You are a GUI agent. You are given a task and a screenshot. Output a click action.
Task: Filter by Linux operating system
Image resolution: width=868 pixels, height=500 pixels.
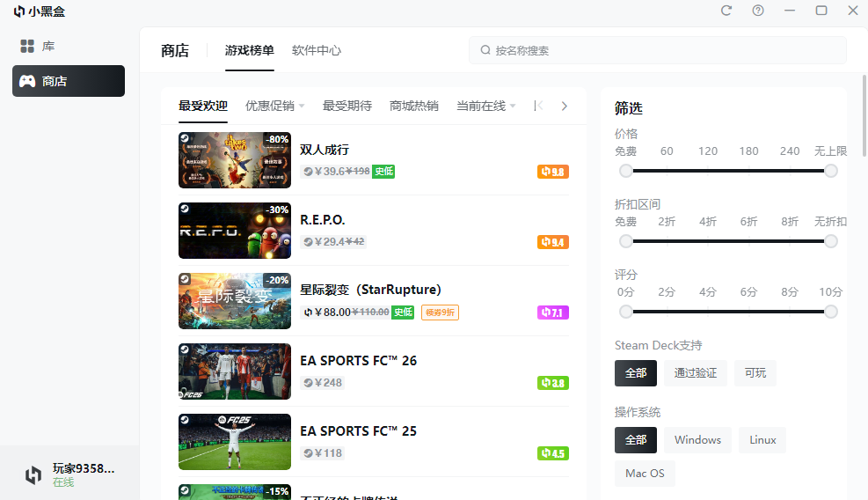762,440
